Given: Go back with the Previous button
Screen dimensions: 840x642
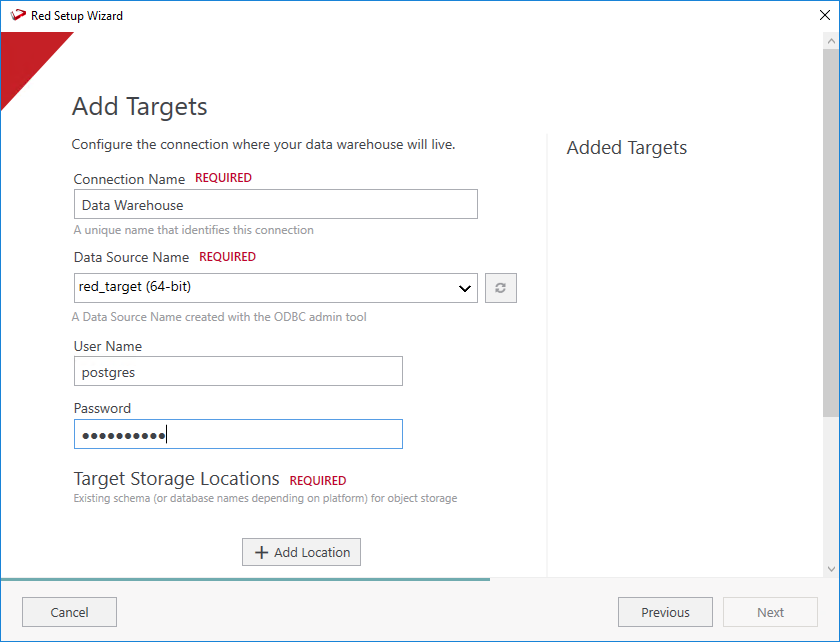Looking at the screenshot, I should pyautogui.click(x=665, y=612).
